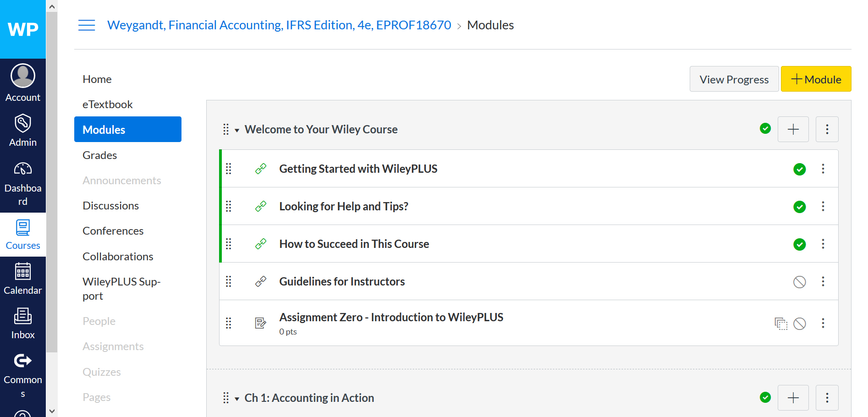Unpublish the Looking for Help and Tips item

[x=799, y=207]
